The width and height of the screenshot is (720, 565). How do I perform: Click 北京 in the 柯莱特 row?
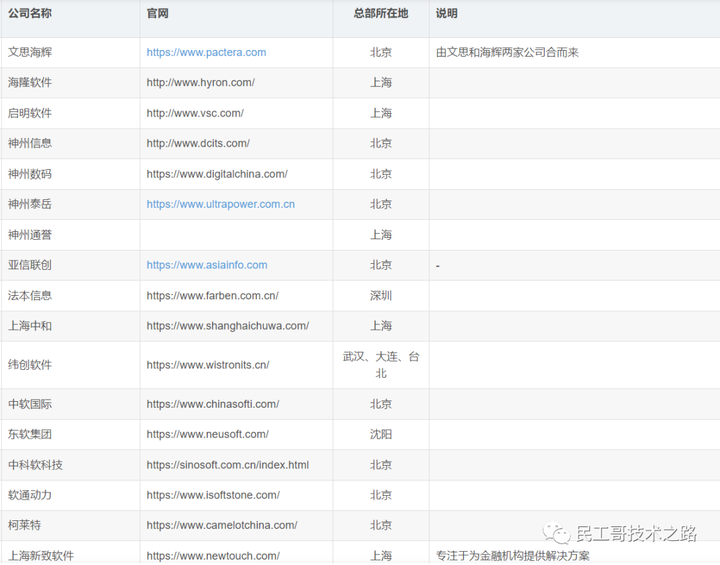381,525
